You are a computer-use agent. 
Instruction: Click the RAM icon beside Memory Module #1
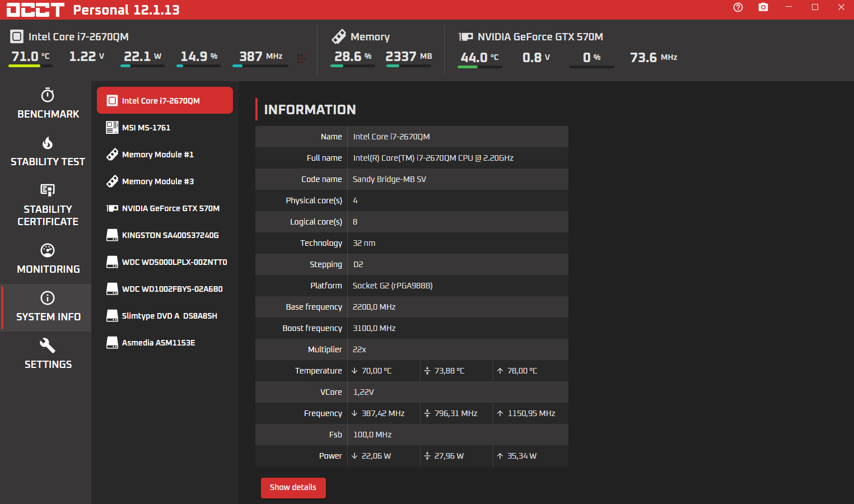tap(112, 155)
